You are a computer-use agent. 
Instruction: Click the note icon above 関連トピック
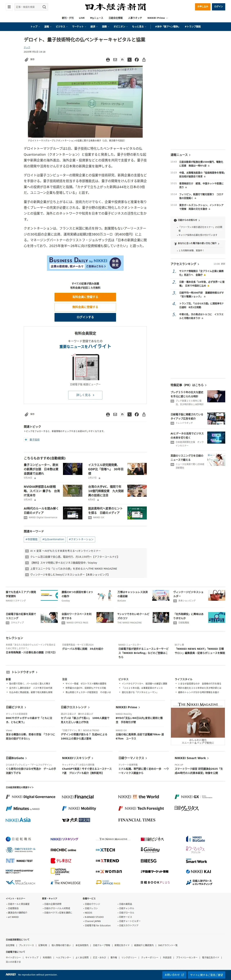pyautogui.click(x=122, y=414)
